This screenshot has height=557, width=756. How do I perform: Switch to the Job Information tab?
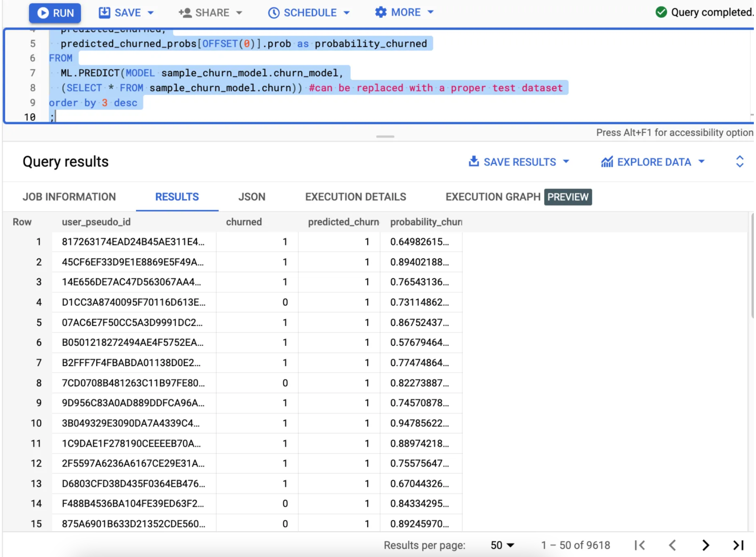tap(69, 197)
